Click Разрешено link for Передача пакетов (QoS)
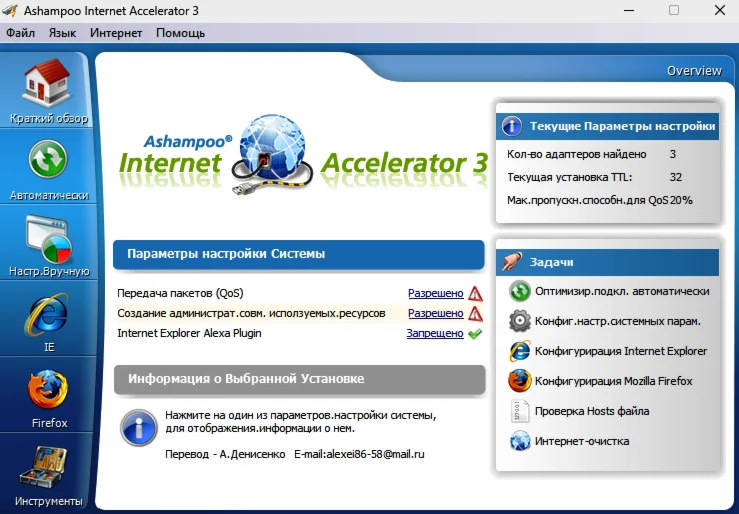 pyautogui.click(x=435, y=293)
